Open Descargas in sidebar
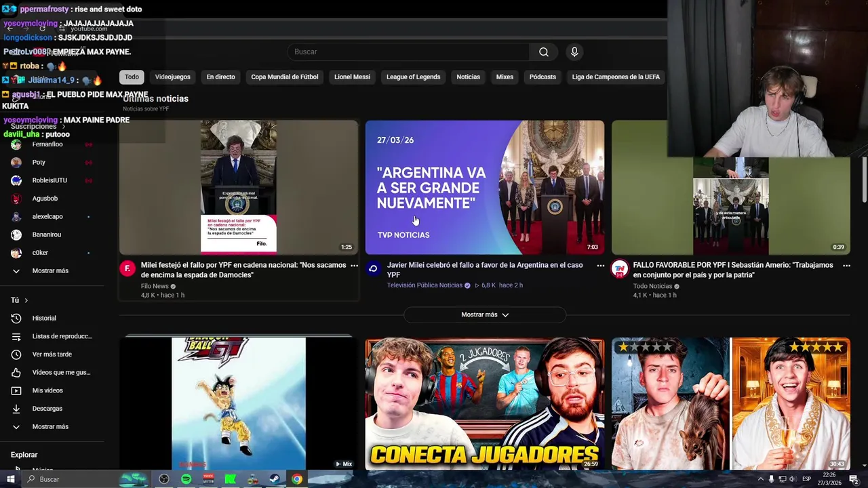The width and height of the screenshot is (868, 488). [53, 409]
